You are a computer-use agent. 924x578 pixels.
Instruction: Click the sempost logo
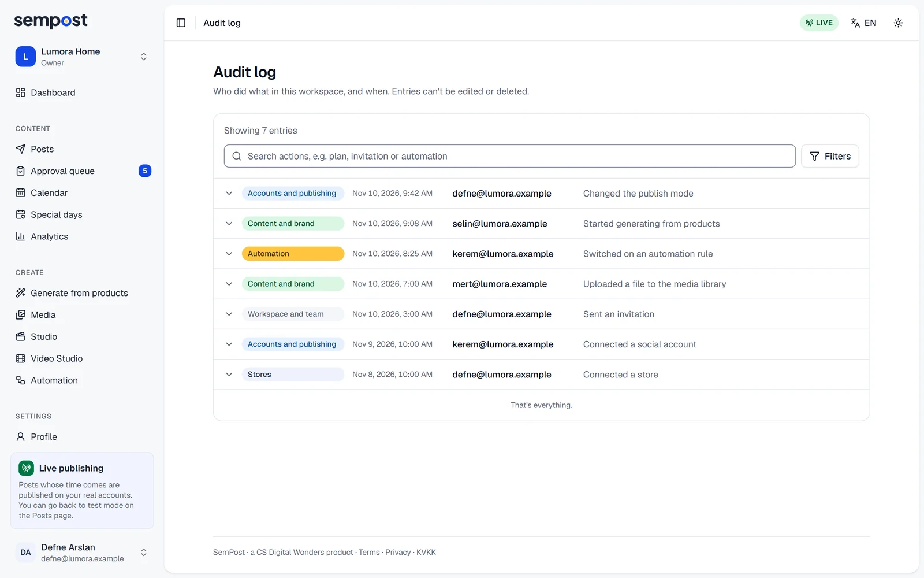pos(51,21)
